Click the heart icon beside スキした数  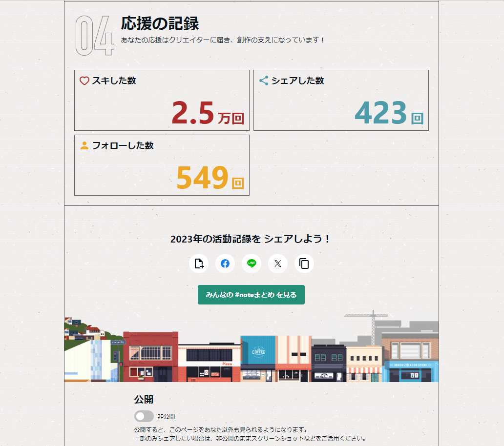[84, 81]
